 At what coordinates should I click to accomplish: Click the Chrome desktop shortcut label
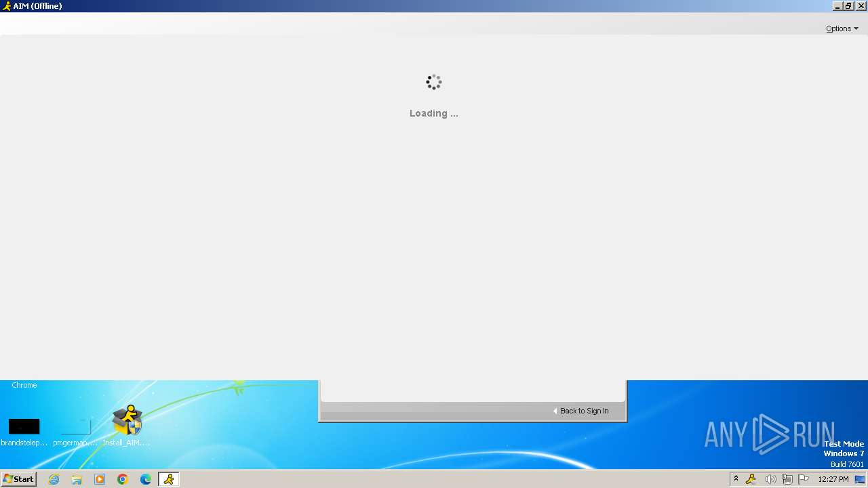pos(24,385)
